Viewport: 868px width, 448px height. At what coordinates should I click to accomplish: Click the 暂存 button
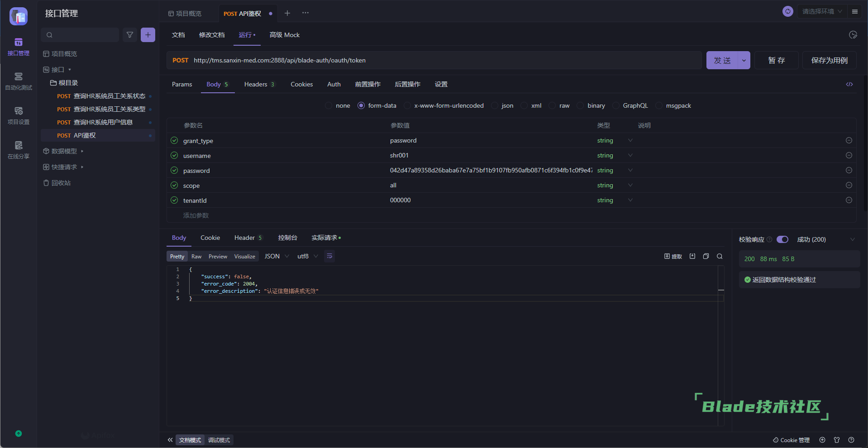[x=777, y=60]
